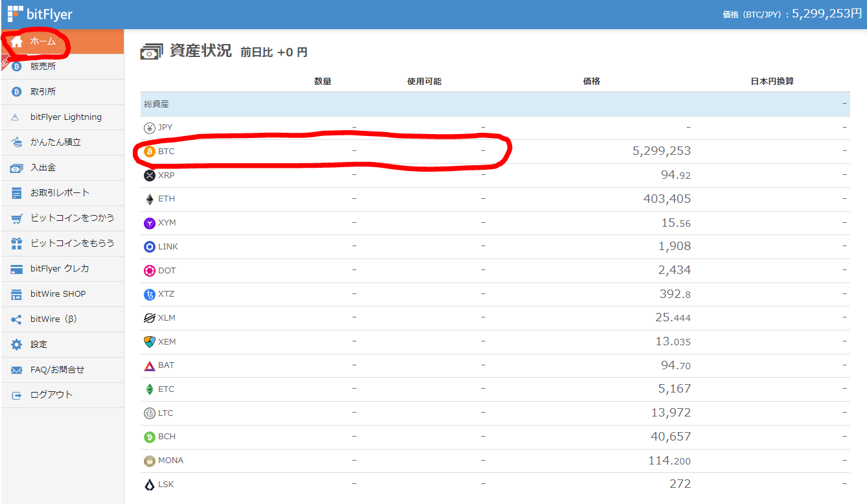Click the share icon for bitWire (β)
The height and width of the screenshot is (504, 867).
coord(16,319)
